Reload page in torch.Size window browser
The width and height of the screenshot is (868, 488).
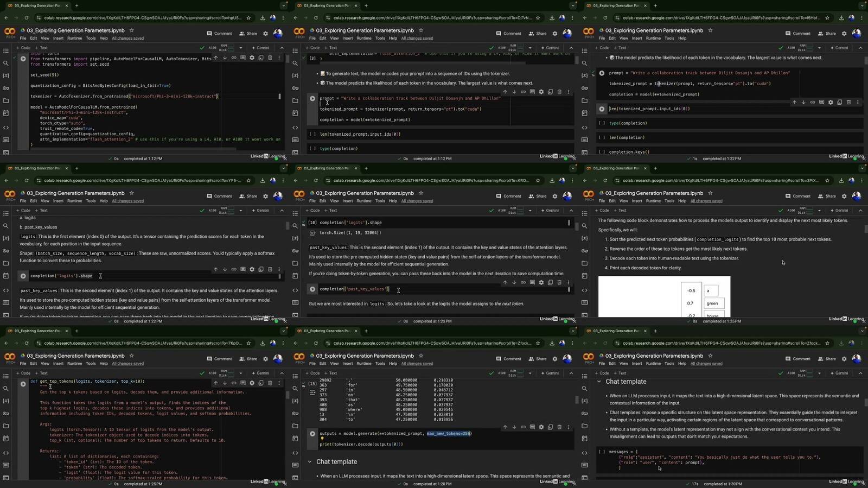tap(316, 180)
